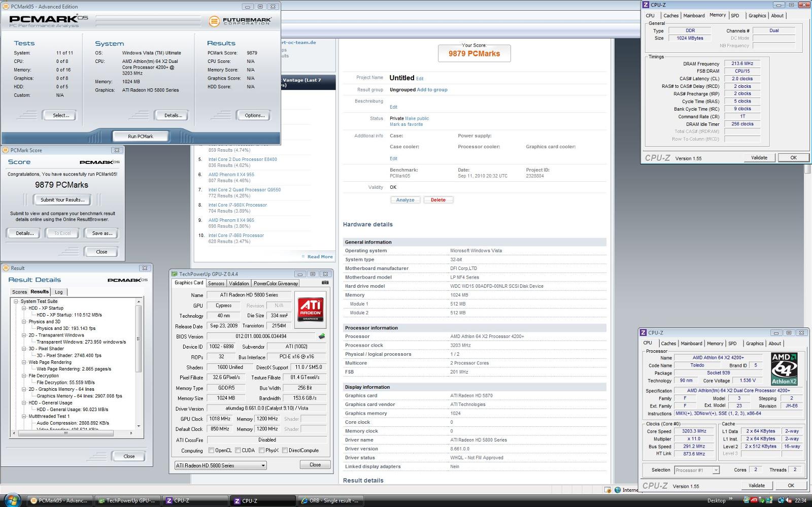The height and width of the screenshot is (507, 812).
Task: Switch to ORB - Single result taskbar button
Action: click(329, 500)
